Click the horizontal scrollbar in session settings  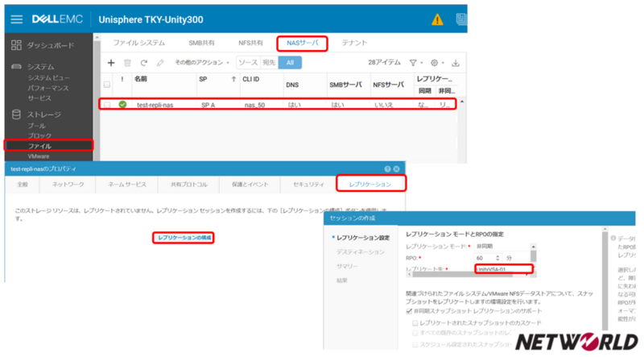point(462,274)
